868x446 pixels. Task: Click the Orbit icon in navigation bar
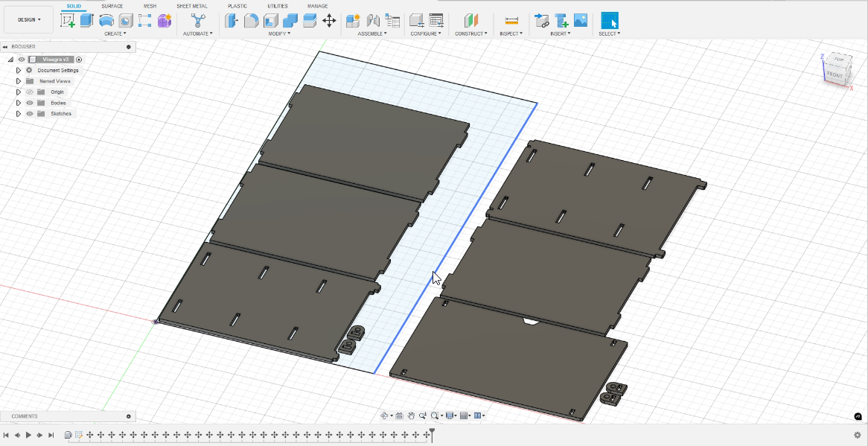coord(385,415)
